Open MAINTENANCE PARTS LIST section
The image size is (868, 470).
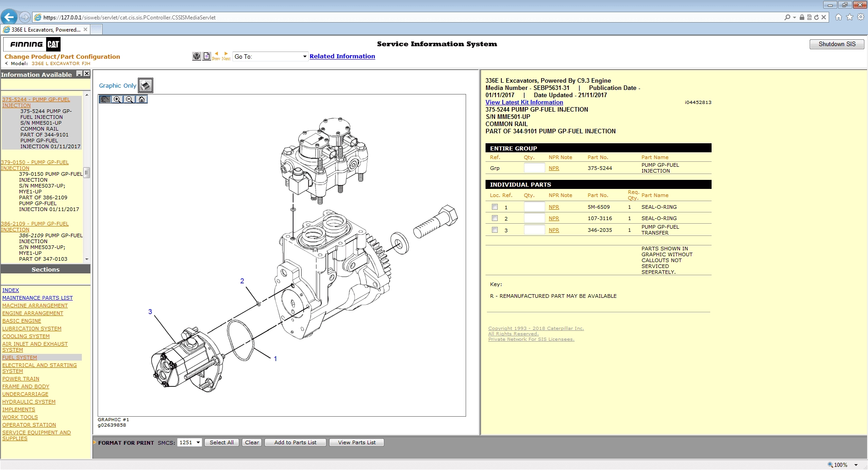38,298
